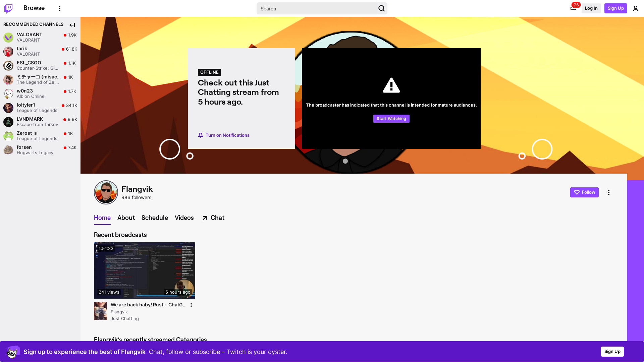Open channel options three-dot menu beside Follow
644x362 pixels.
pyautogui.click(x=609, y=192)
